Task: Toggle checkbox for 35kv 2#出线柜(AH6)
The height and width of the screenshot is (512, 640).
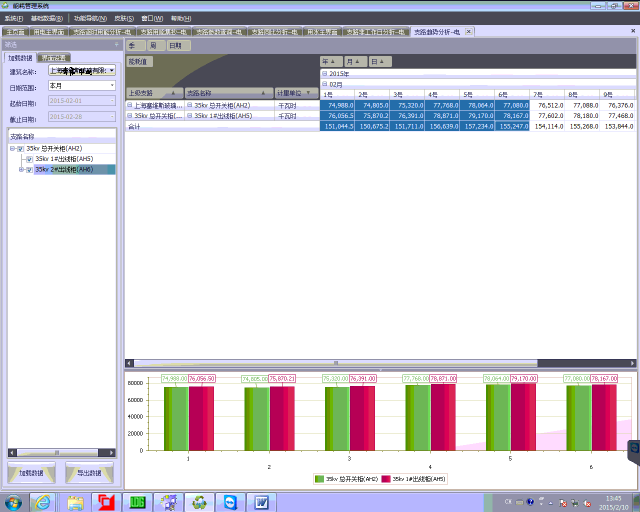Action: click(x=29, y=170)
